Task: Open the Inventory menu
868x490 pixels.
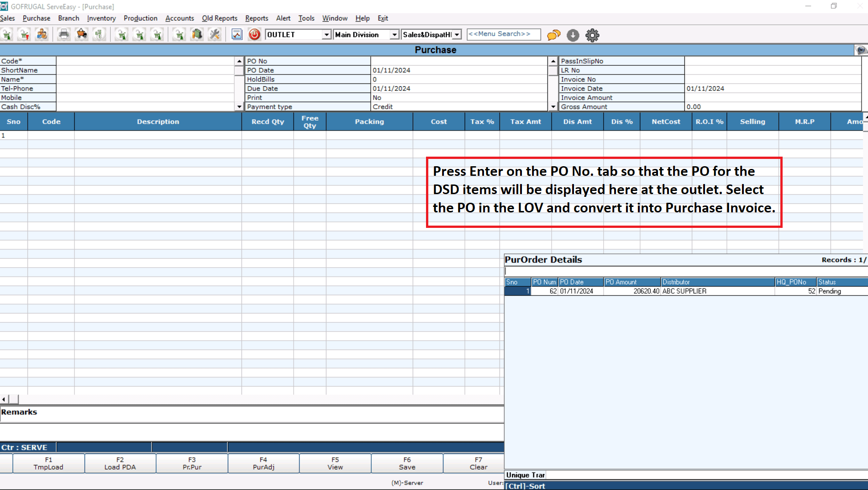Action: (101, 18)
